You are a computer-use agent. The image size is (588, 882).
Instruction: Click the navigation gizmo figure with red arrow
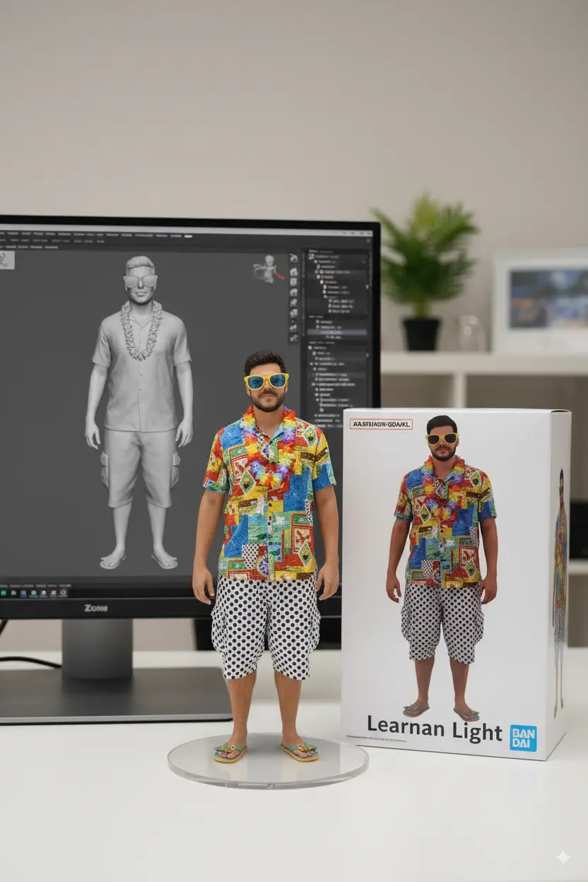267,269
